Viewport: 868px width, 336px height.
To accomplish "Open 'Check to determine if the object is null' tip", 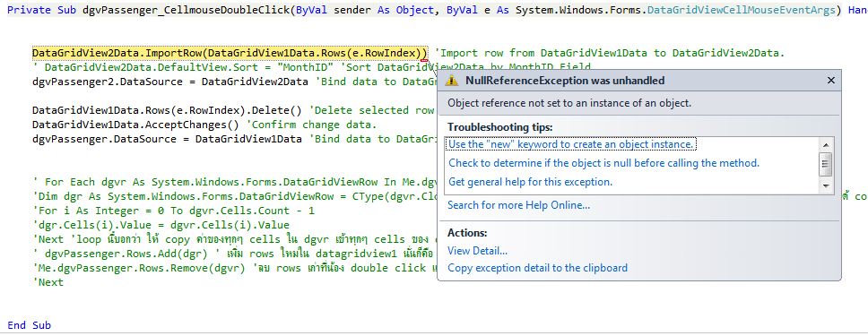I will pyautogui.click(x=604, y=163).
